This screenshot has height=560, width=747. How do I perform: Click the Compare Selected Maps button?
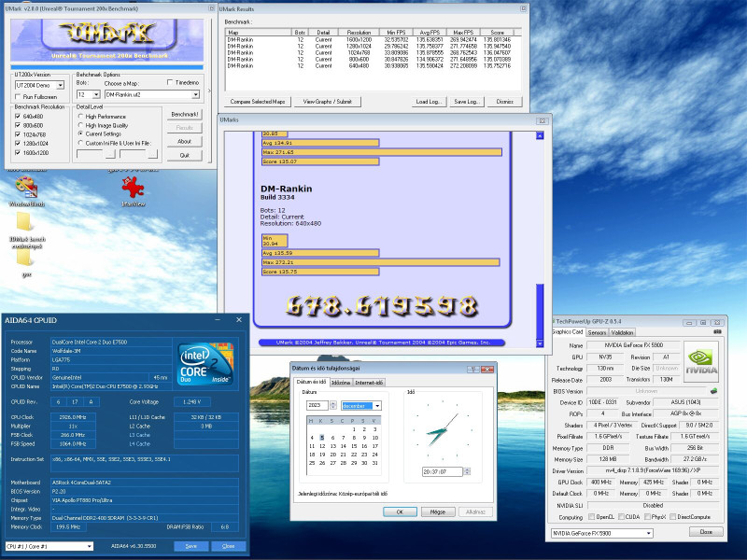pos(258,102)
